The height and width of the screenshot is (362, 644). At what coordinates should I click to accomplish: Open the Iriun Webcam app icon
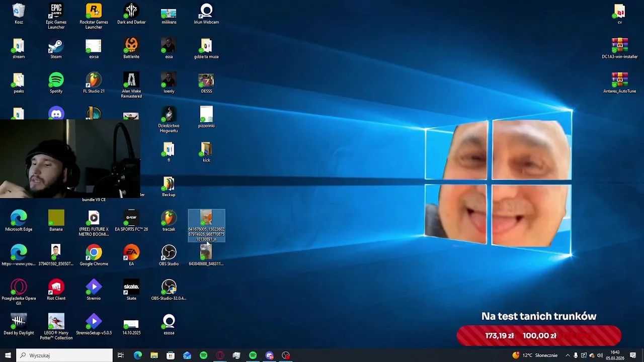[206, 14]
